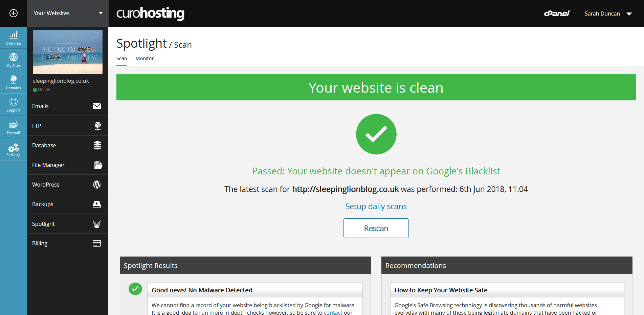Open the WordPress menu item
This screenshot has width=644, height=315.
(x=68, y=185)
